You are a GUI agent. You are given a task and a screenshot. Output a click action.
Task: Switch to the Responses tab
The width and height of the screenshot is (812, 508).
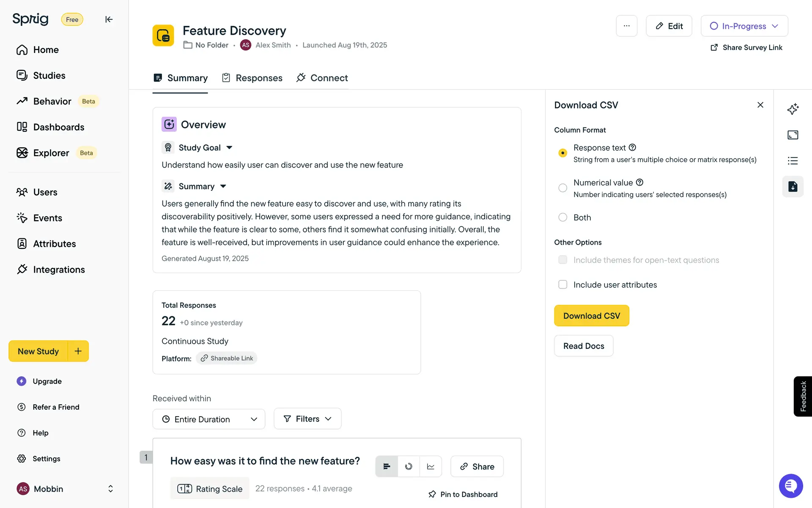tap(252, 78)
